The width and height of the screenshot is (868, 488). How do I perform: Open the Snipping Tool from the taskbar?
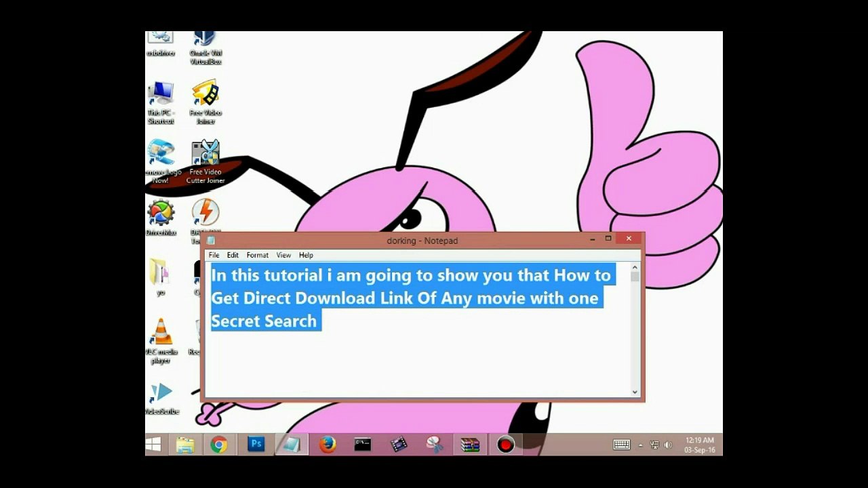[434, 445]
